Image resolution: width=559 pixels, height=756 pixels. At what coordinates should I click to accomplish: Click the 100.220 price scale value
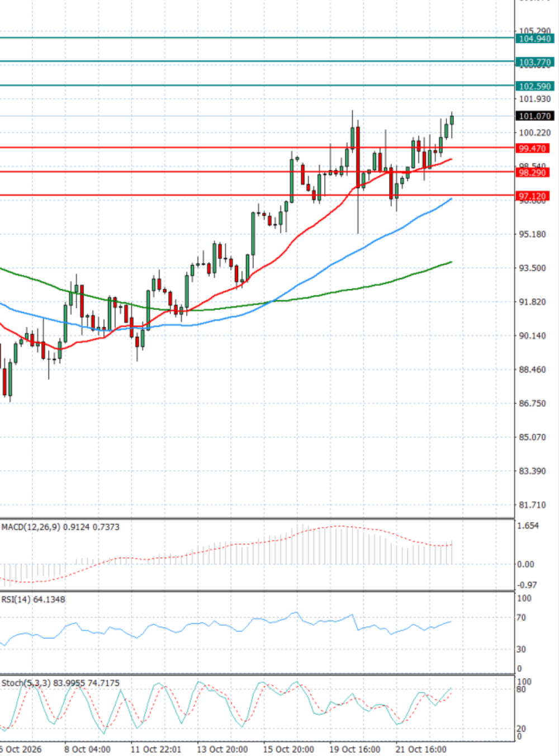(x=535, y=133)
